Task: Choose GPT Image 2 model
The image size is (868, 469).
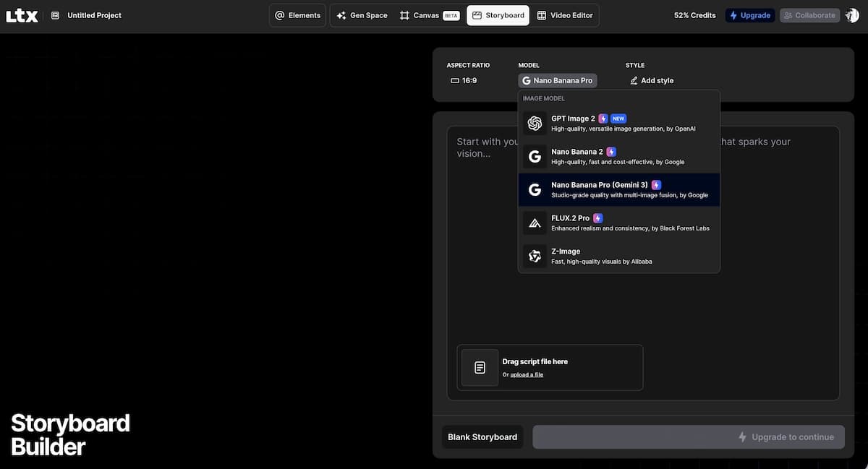Action: pyautogui.click(x=619, y=123)
